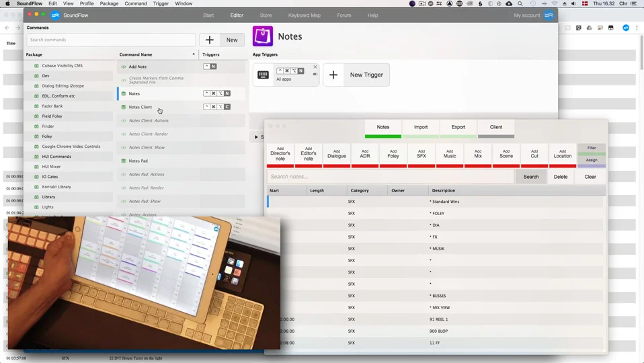This screenshot has height=363, width=644.
Task: Open the Store tab
Action: tap(266, 15)
